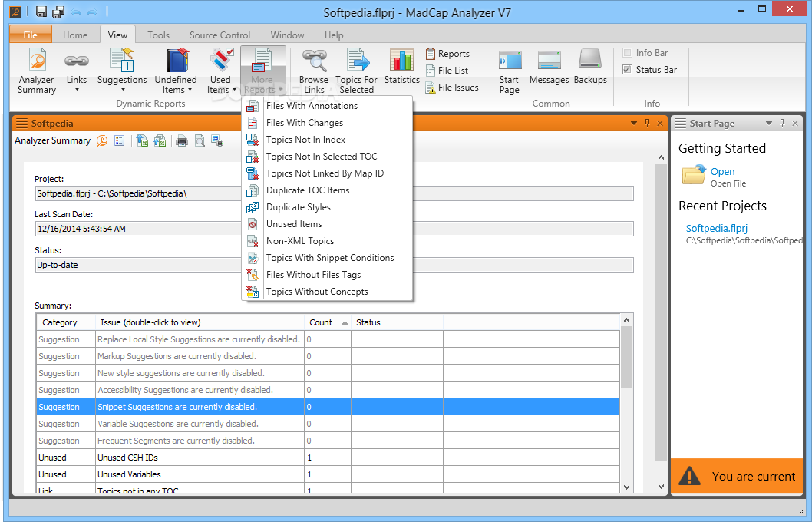
Task: Pin the Start Page panel with pushpin
Action: [783, 124]
